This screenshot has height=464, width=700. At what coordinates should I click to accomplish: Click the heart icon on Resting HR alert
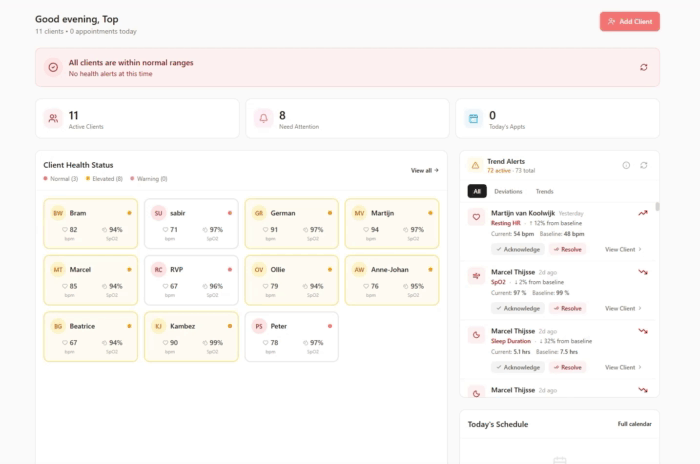tap(476, 217)
